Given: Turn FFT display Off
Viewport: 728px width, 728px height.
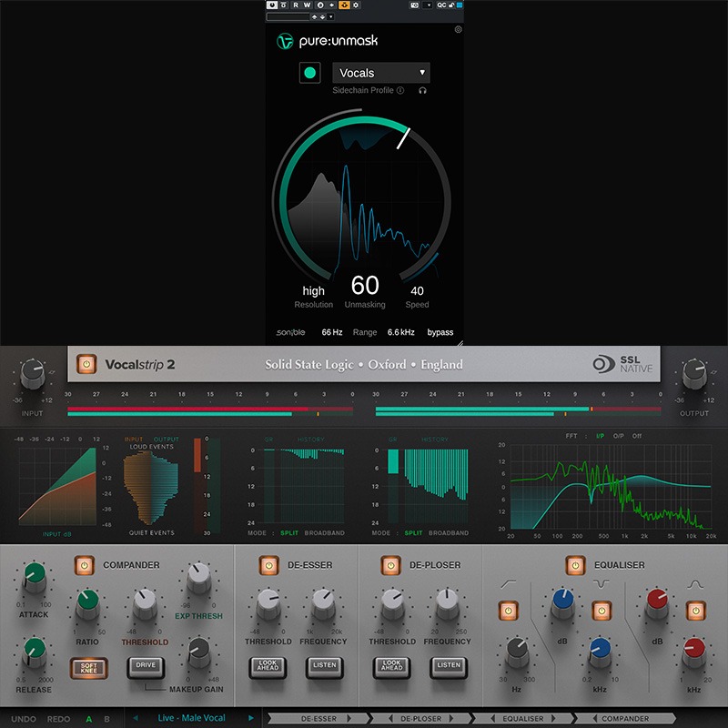Looking at the screenshot, I should (636, 436).
